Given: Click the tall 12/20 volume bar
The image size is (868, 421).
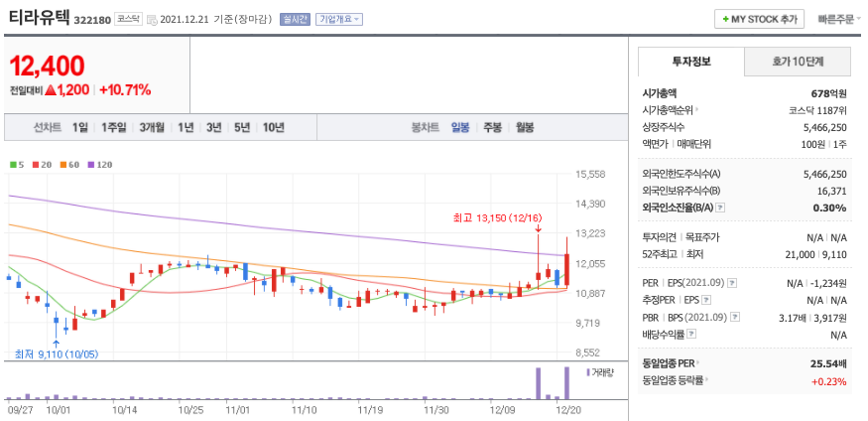Looking at the screenshot, I should pyautogui.click(x=566, y=383).
